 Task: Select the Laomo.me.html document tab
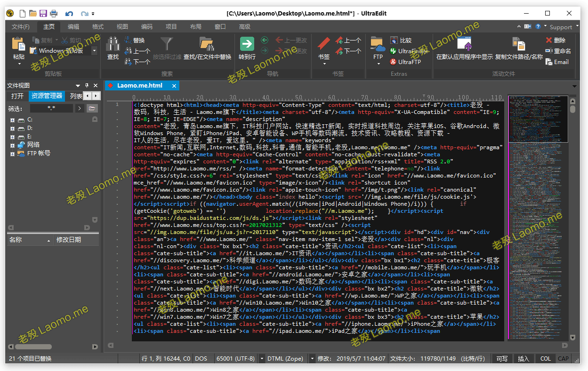click(139, 86)
